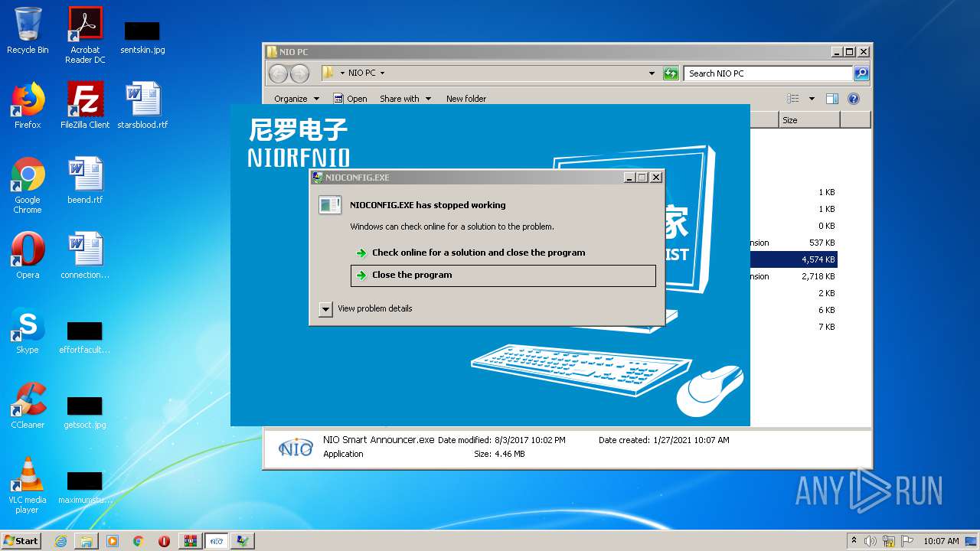Click the NIO PC breadcrumb in address bar

point(361,73)
